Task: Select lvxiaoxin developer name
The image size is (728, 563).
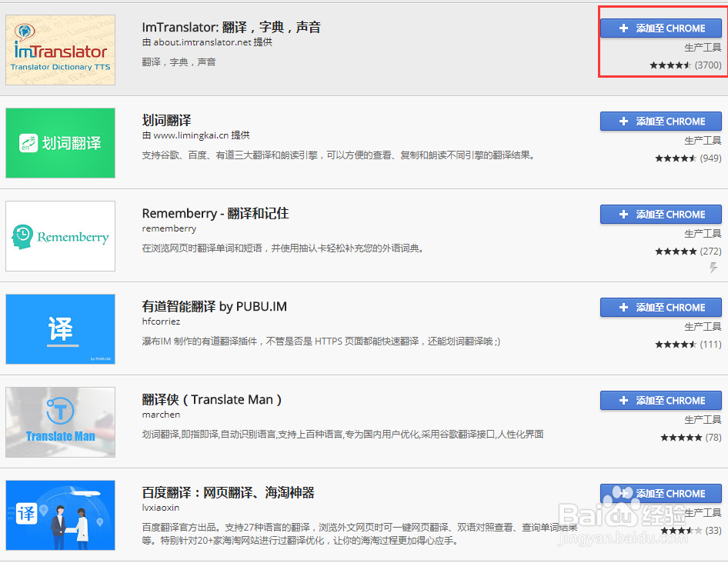Action: click(x=161, y=508)
